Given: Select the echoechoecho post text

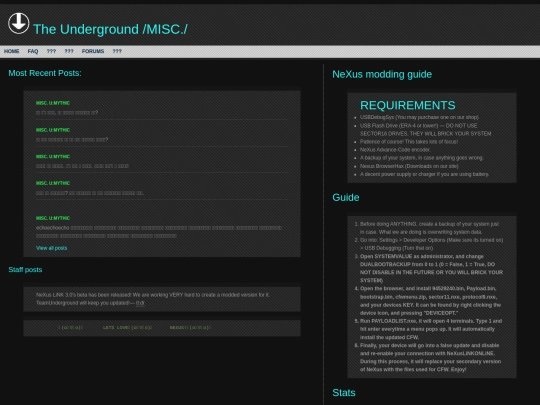Looking at the screenshot, I should [x=159, y=232].
